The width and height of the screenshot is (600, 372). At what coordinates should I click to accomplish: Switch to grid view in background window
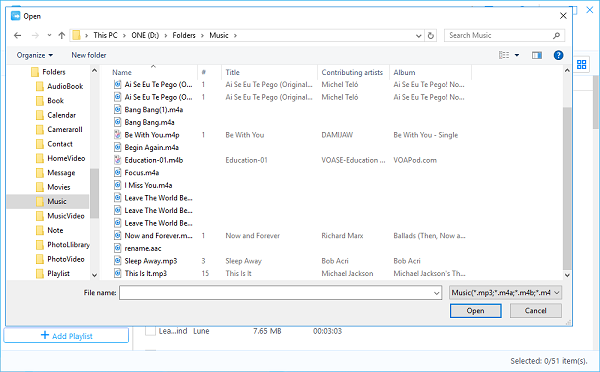(582, 65)
